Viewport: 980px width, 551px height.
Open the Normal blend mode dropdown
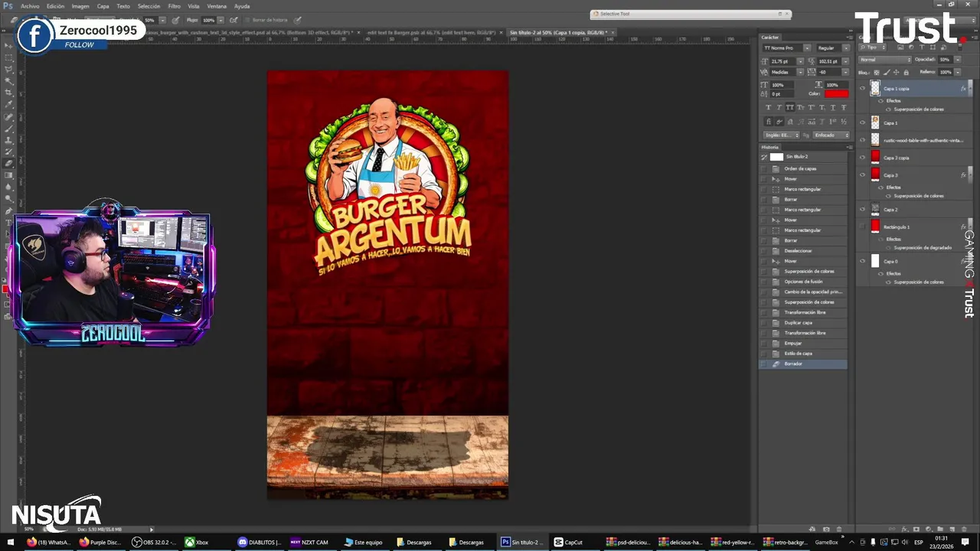point(884,60)
